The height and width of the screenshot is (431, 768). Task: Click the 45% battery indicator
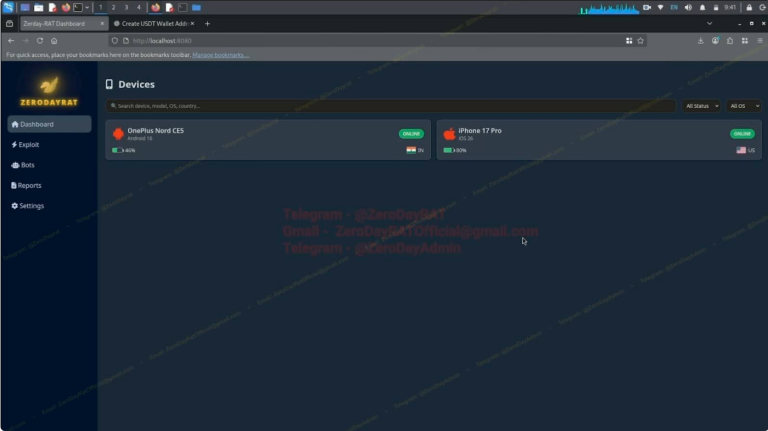123,150
